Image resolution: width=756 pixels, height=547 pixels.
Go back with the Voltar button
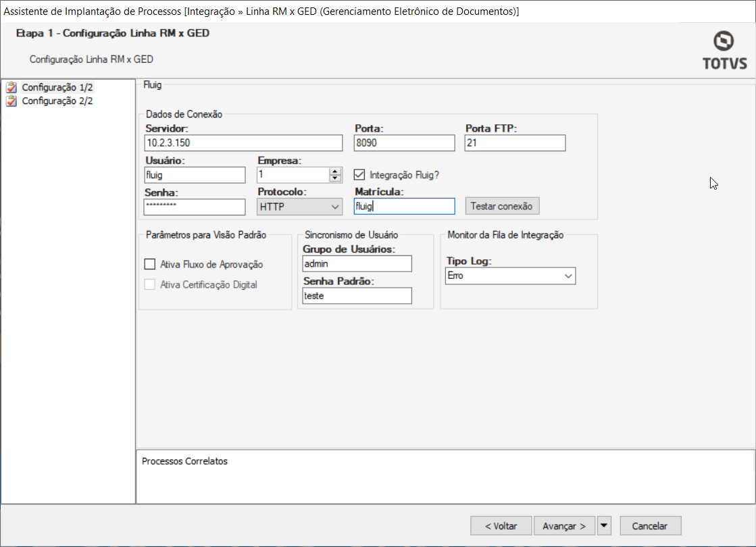click(501, 526)
